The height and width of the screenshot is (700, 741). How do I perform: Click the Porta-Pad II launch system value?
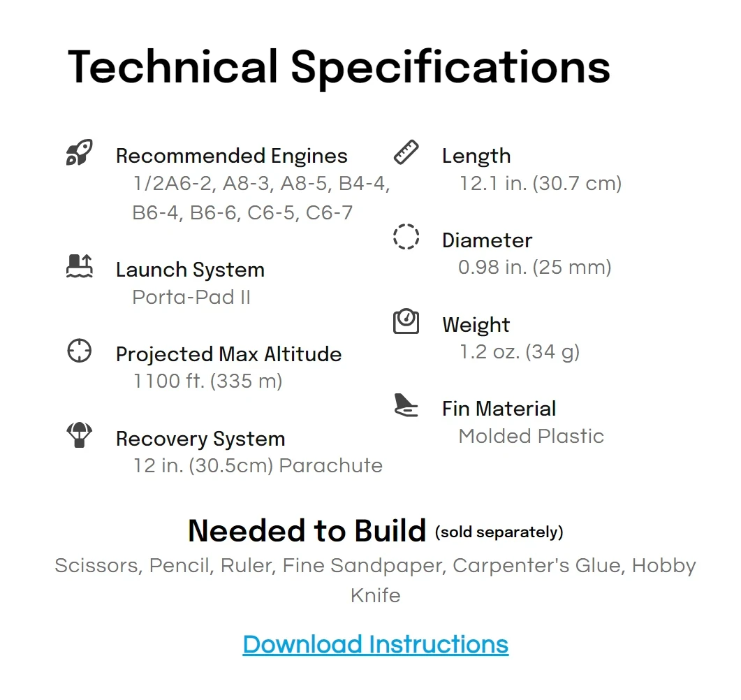point(191,298)
